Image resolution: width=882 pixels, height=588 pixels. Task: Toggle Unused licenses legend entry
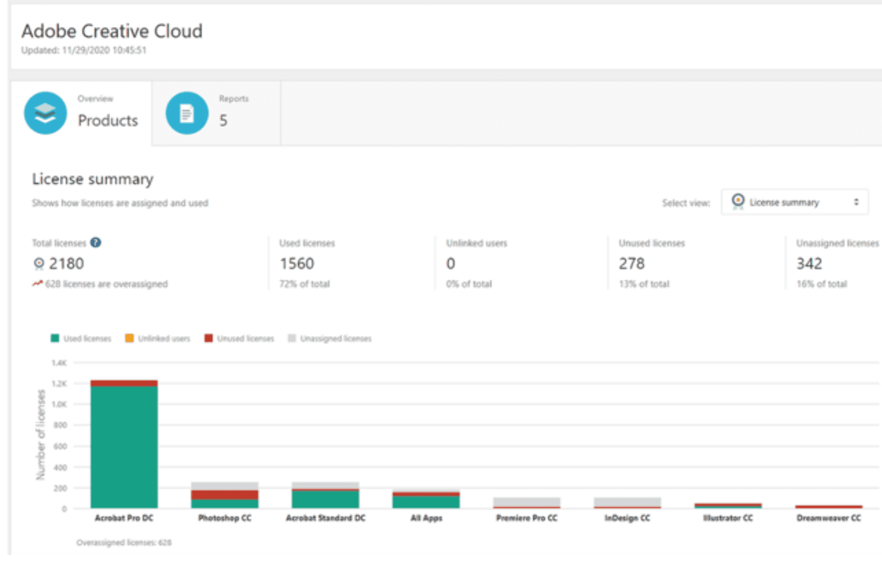[x=239, y=339]
